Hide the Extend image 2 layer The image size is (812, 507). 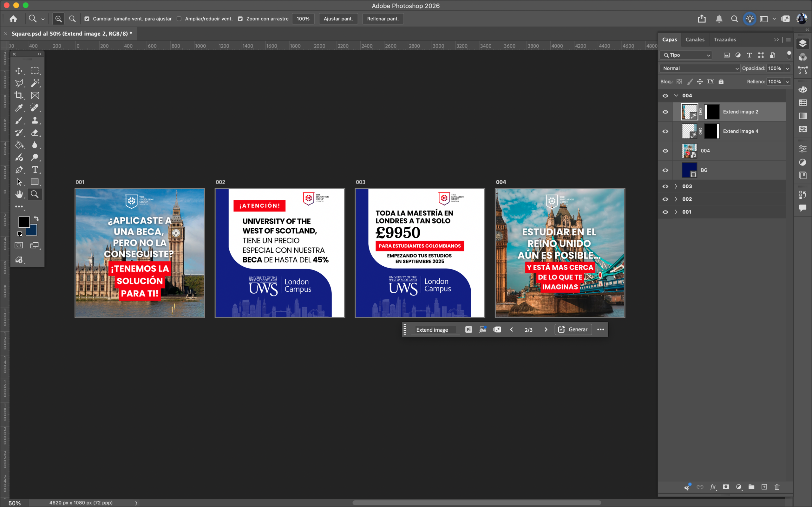click(665, 112)
